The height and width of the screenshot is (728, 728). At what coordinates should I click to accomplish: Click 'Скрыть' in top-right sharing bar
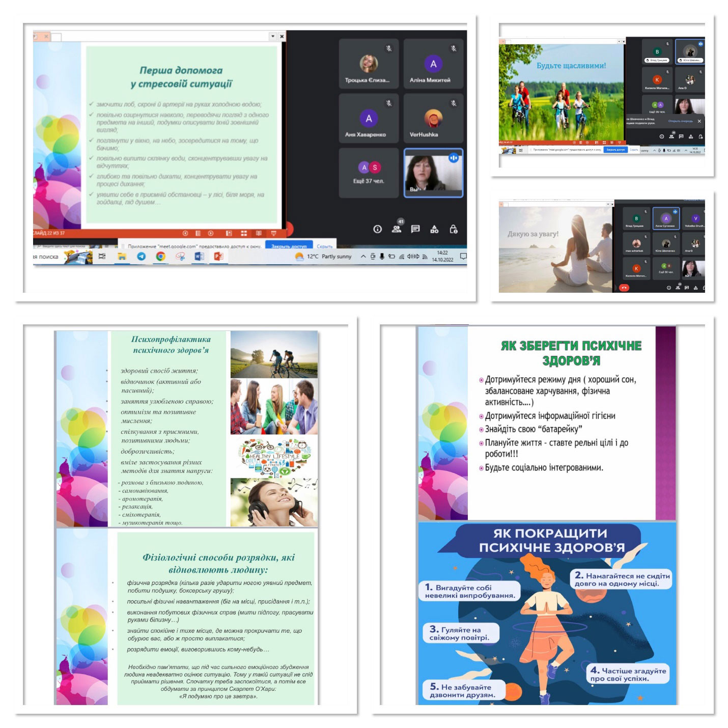coord(634,150)
